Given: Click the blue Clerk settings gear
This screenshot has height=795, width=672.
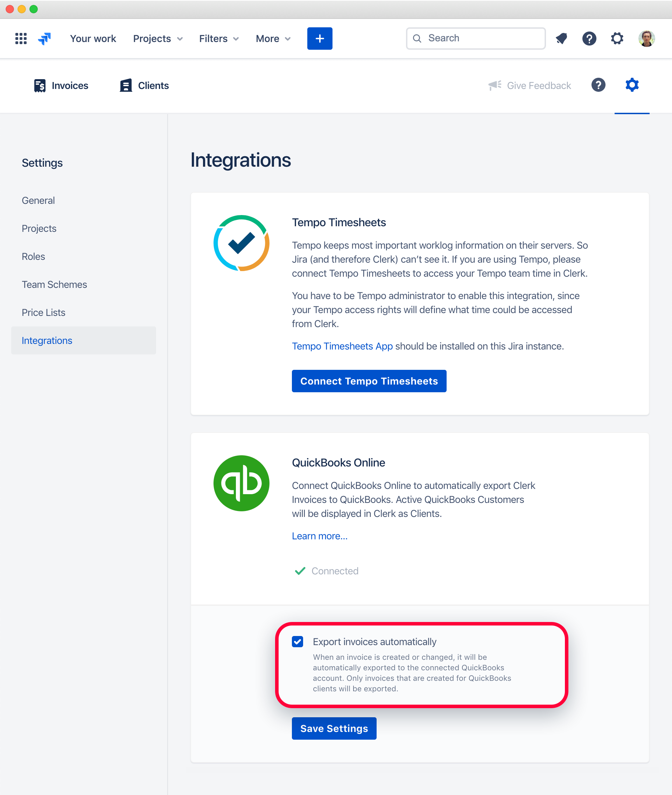Looking at the screenshot, I should pyautogui.click(x=632, y=85).
